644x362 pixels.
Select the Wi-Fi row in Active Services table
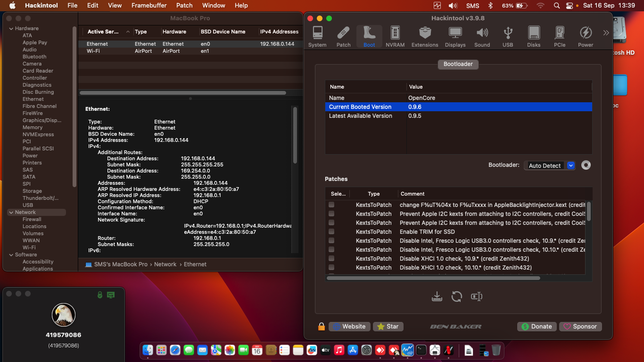190,51
